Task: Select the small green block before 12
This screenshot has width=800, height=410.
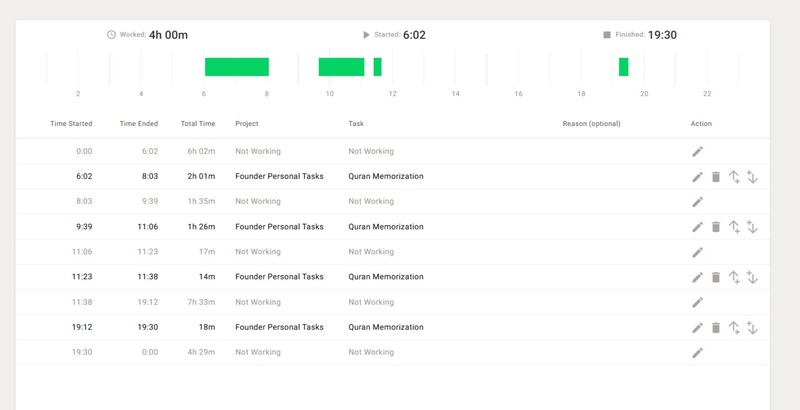Action: (x=378, y=67)
